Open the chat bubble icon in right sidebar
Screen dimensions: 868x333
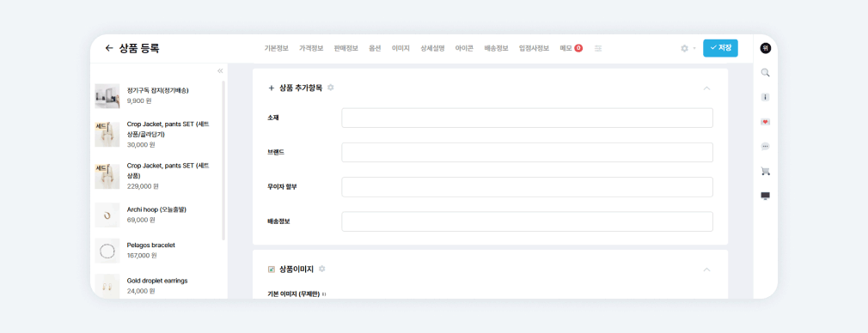(766, 147)
